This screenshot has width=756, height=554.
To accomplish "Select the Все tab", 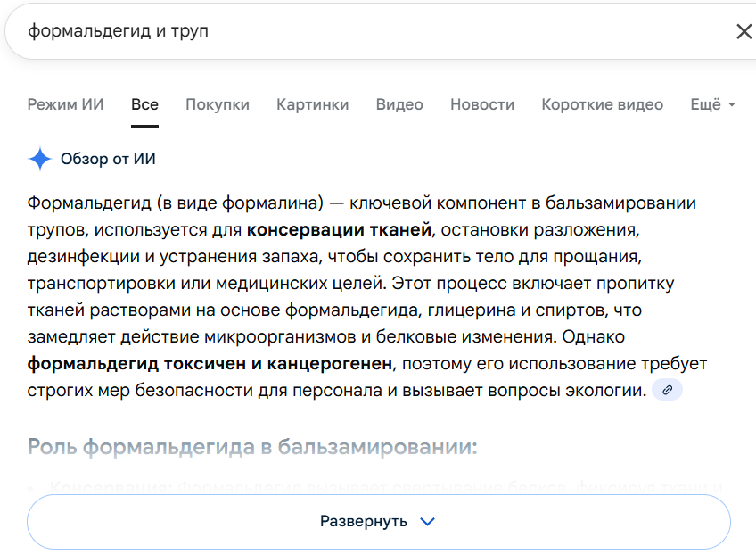I will pyautogui.click(x=144, y=104).
